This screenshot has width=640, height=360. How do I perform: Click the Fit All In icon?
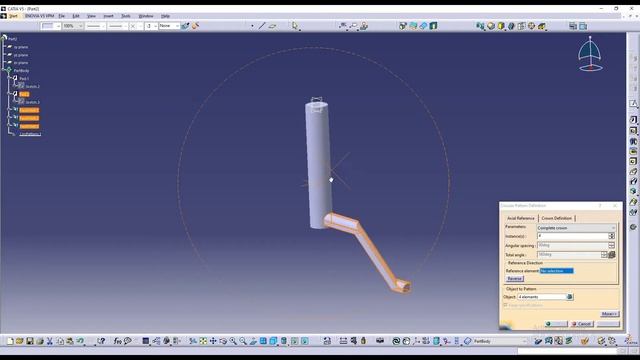click(203, 341)
